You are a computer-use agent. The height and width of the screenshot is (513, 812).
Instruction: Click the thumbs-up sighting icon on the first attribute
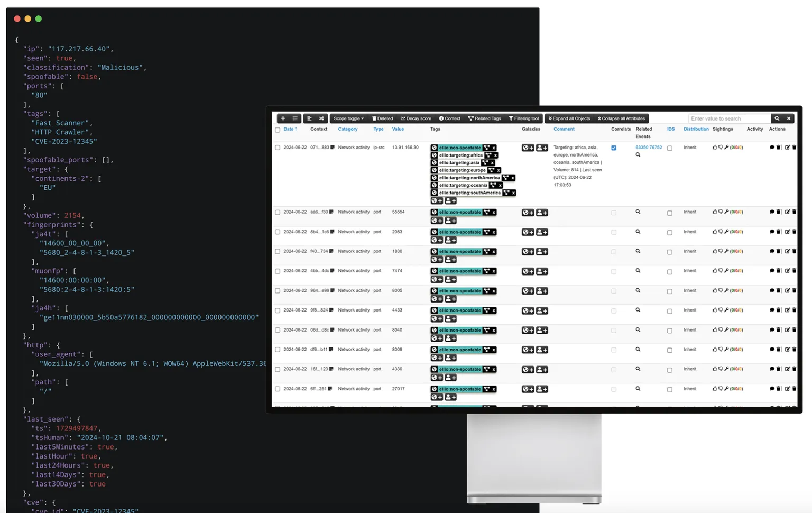[x=715, y=147]
